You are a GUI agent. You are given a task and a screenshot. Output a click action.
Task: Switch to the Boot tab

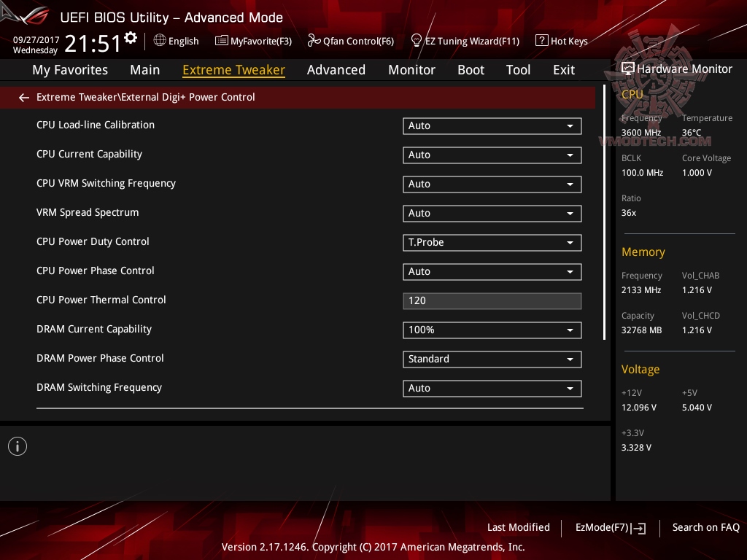[x=471, y=70]
